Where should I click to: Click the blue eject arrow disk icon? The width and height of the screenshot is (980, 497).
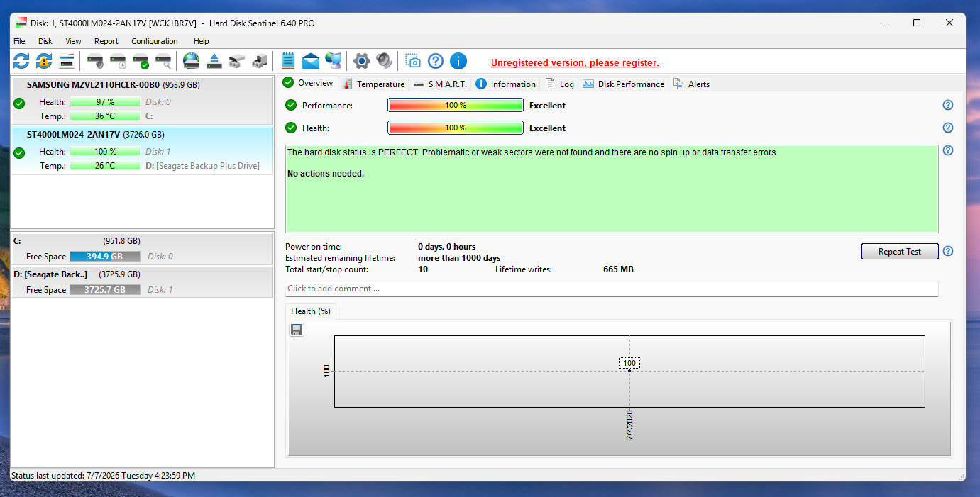coord(214,61)
